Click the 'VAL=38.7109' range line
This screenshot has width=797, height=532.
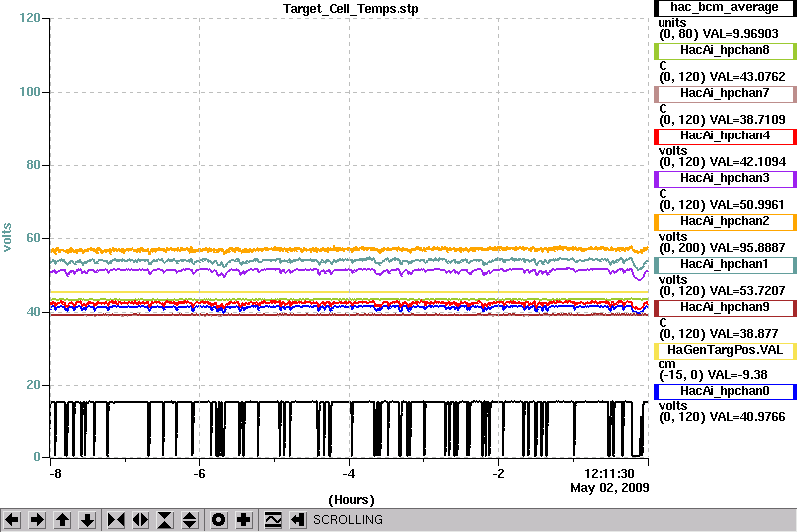(x=722, y=120)
